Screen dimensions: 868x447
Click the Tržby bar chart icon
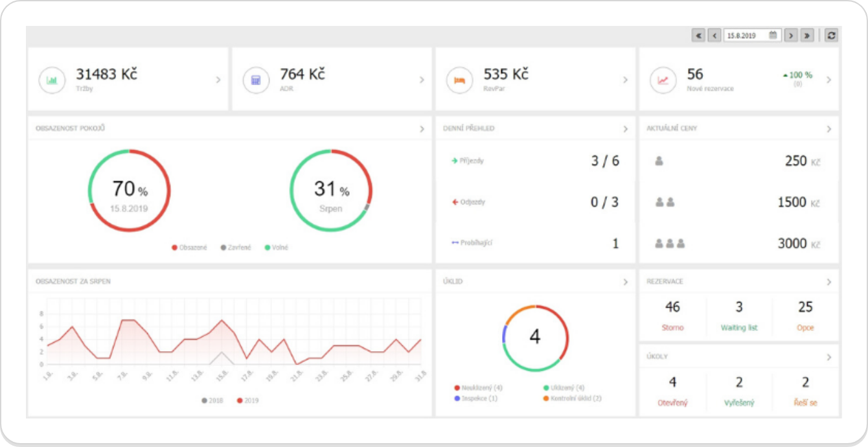(52, 80)
